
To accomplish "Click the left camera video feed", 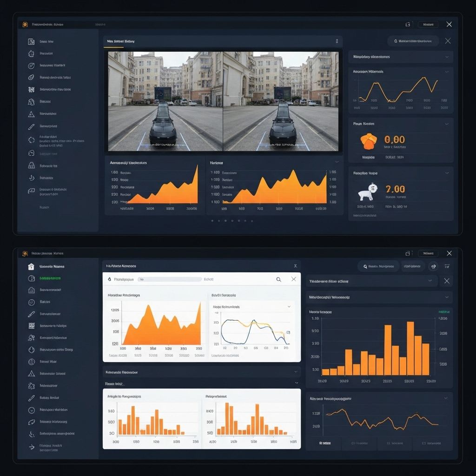I will click(165, 101).
